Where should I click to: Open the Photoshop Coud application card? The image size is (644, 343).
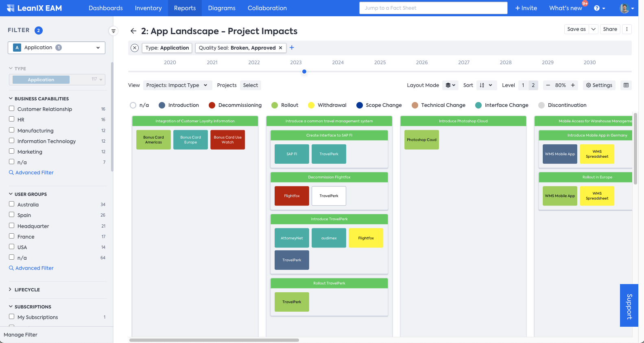tap(421, 140)
